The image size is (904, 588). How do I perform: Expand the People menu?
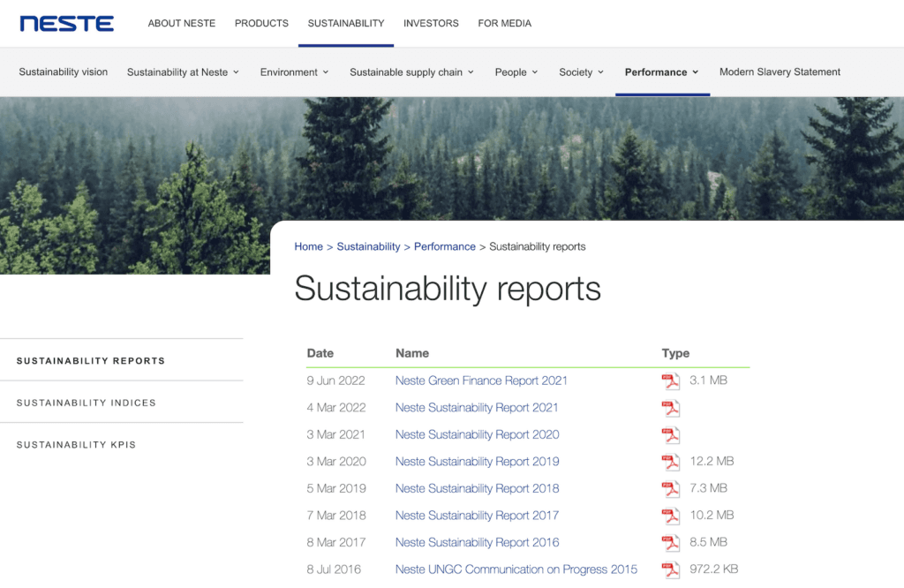(516, 72)
